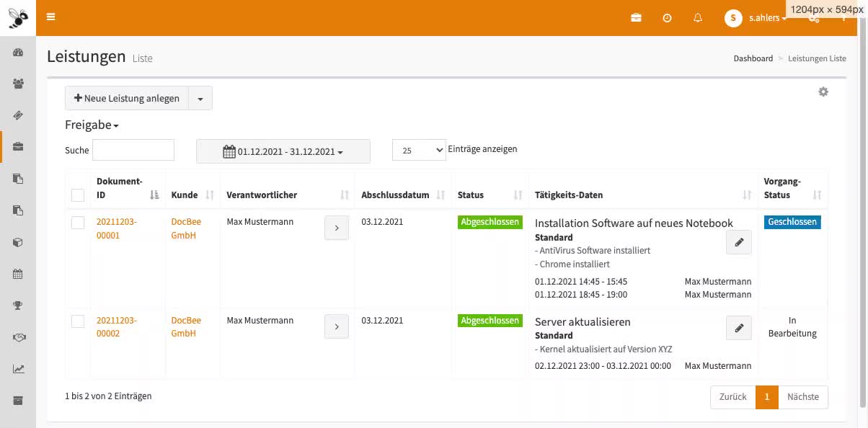Image resolution: width=868 pixels, height=428 pixels.
Task: Open the entries-per-page dropdown showing 25
Action: point(419,150)
